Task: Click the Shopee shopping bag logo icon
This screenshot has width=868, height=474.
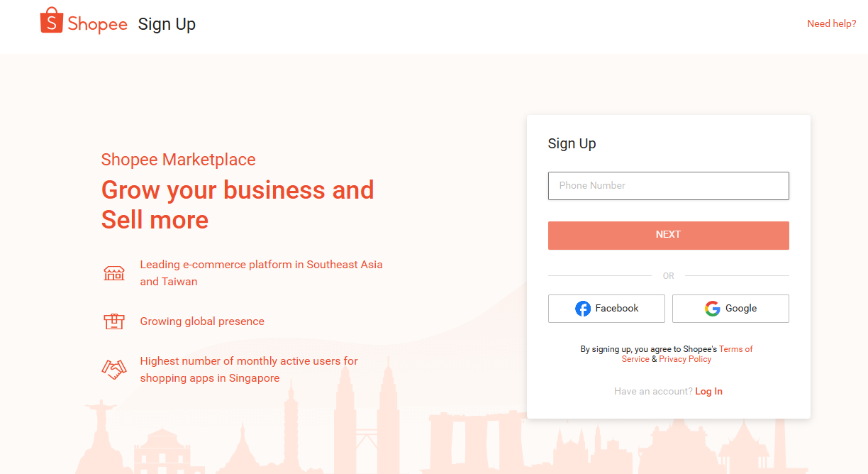Action: (51, 21)
